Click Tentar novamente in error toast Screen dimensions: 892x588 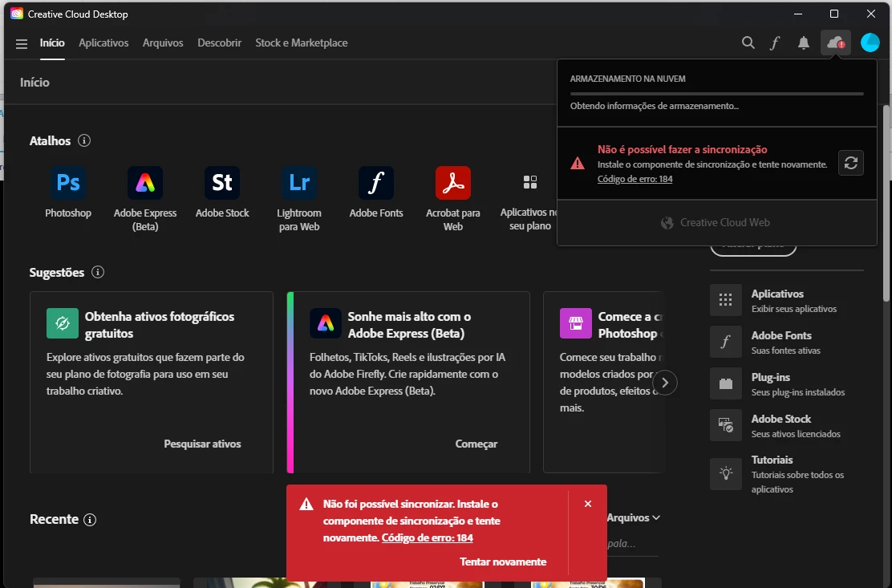pyautogui.click(x=503, y=562)
